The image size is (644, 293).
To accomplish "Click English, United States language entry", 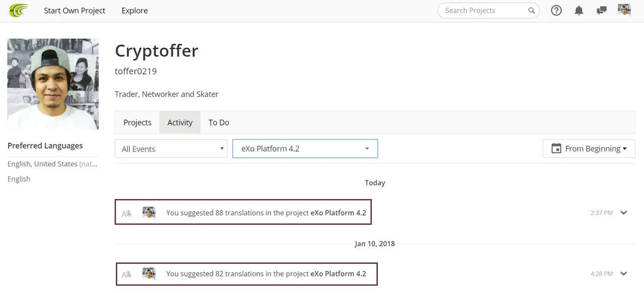I will point(52,164).
